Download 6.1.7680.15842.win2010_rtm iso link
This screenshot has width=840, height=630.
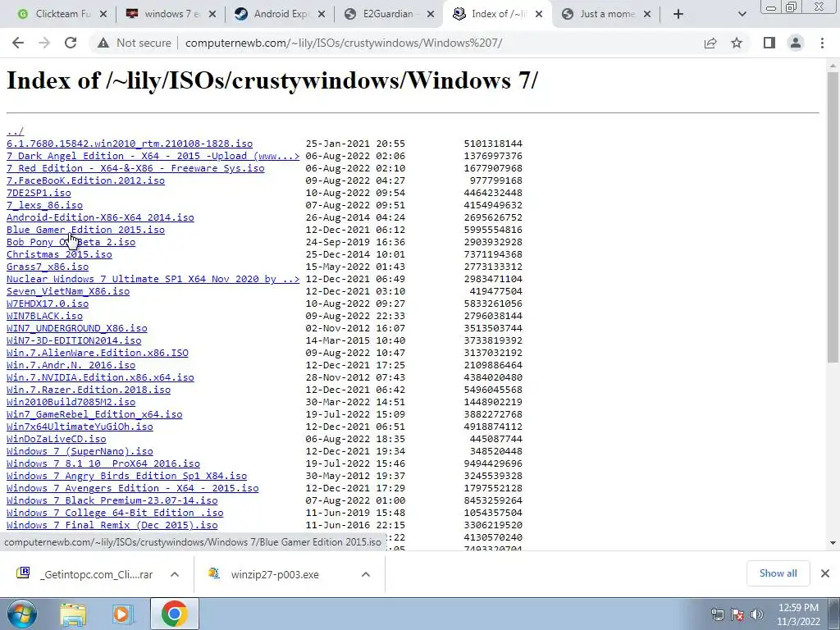pyautogui.click(x=130, y=144)
